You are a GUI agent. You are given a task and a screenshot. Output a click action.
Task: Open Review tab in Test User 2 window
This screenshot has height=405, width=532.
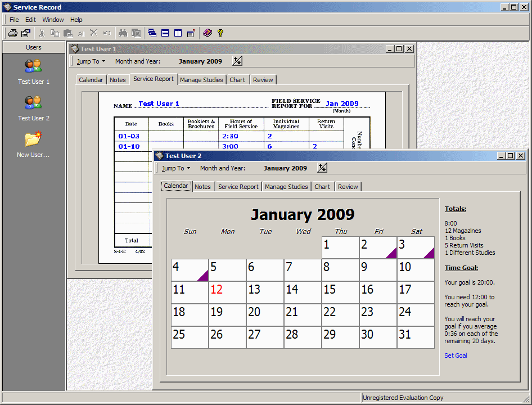pos(348,187)
